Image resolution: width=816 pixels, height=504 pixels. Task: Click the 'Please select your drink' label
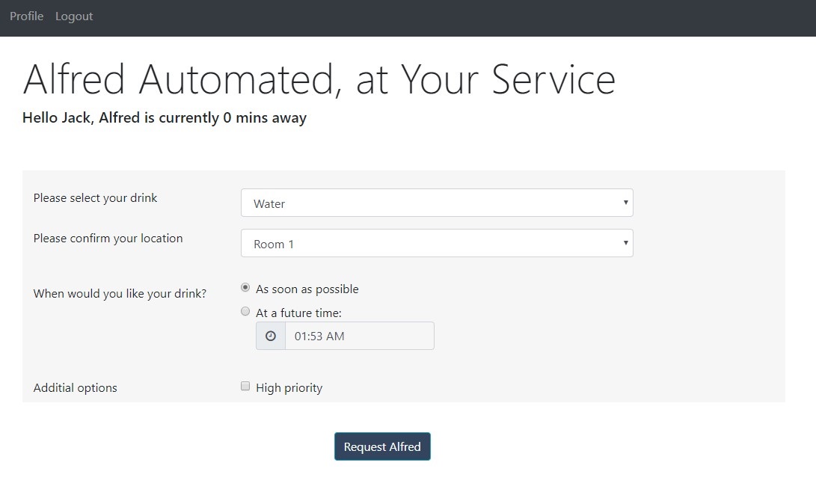point(96,198)
